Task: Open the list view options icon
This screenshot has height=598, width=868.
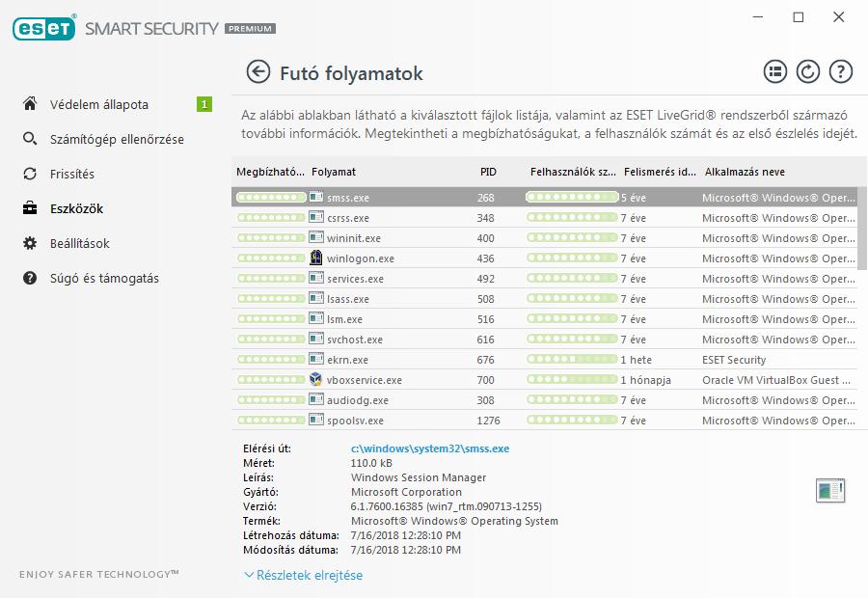Action: click(775, 72)
